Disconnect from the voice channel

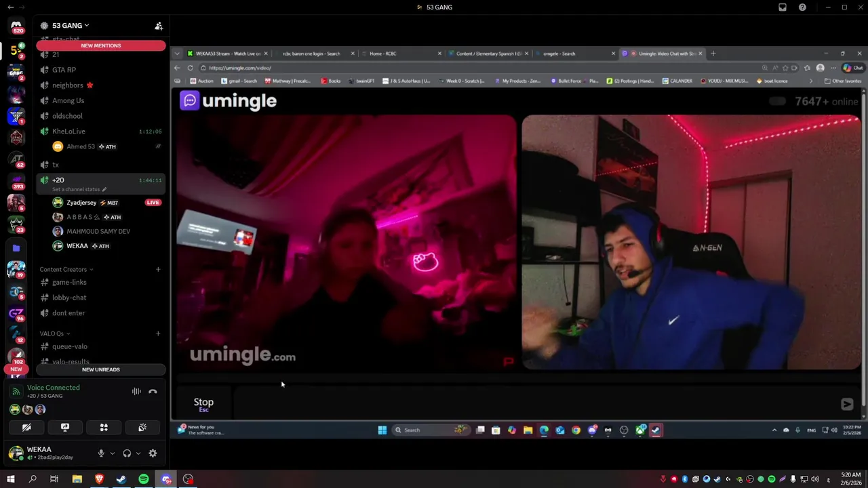click(x=153, y=391)
